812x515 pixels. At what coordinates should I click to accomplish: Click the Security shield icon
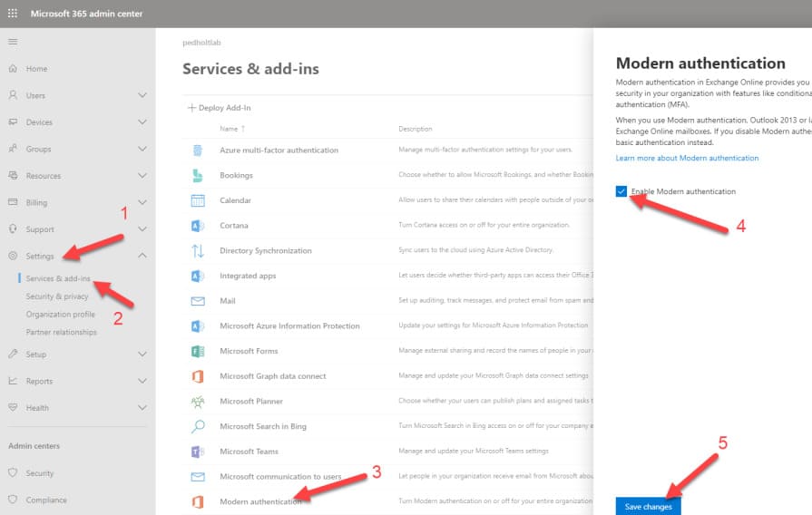pos(13,472)
